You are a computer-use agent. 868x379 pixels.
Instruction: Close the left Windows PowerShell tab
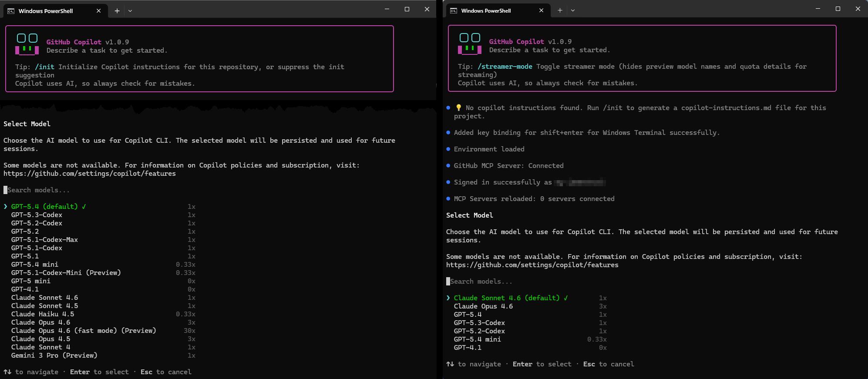click(99, 11)
